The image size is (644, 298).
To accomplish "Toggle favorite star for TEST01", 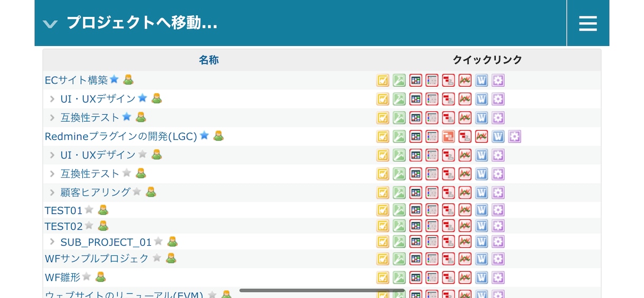I will (x=89, y=209).
